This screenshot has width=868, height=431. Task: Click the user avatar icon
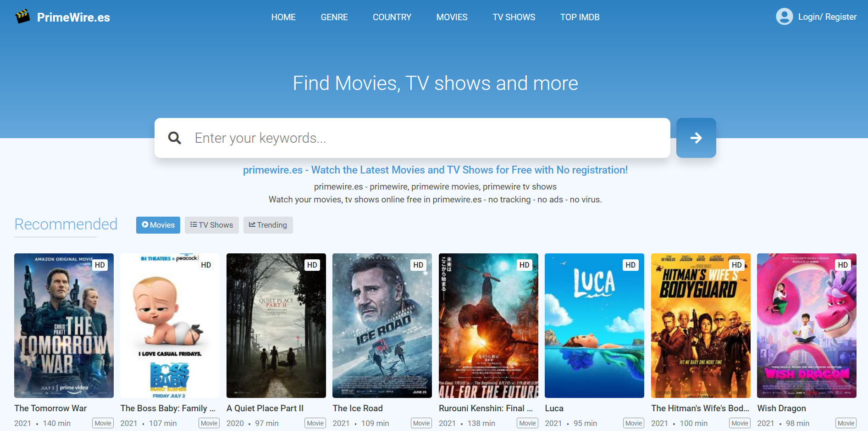point(784,17)
